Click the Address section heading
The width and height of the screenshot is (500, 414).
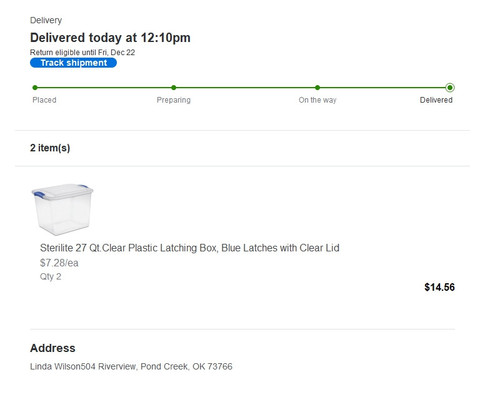[x=53, y=348]
